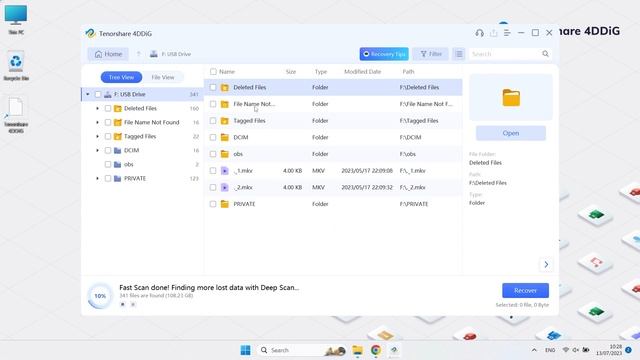Check the File Name Not... row checkbox
Screen dimensions: 640x360
tap(213, 104)
